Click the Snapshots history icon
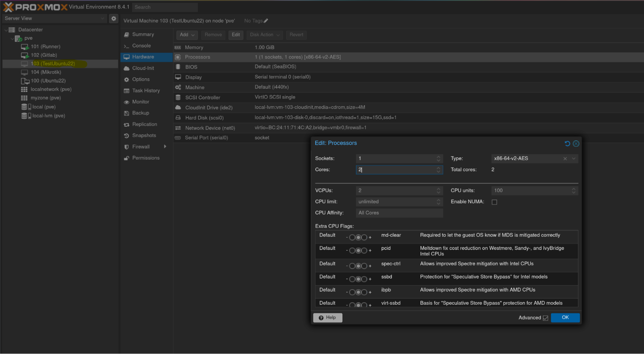644x354 pixels. (127, 136)
